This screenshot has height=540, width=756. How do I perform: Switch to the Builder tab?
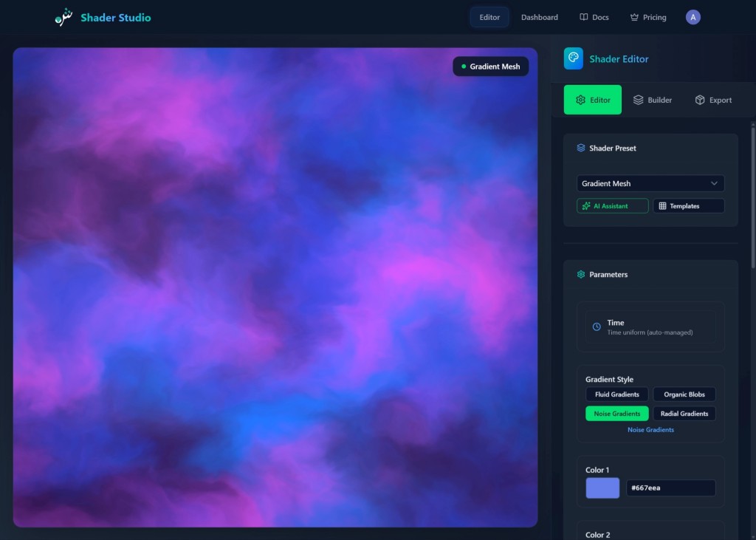[x=653, y=100]
